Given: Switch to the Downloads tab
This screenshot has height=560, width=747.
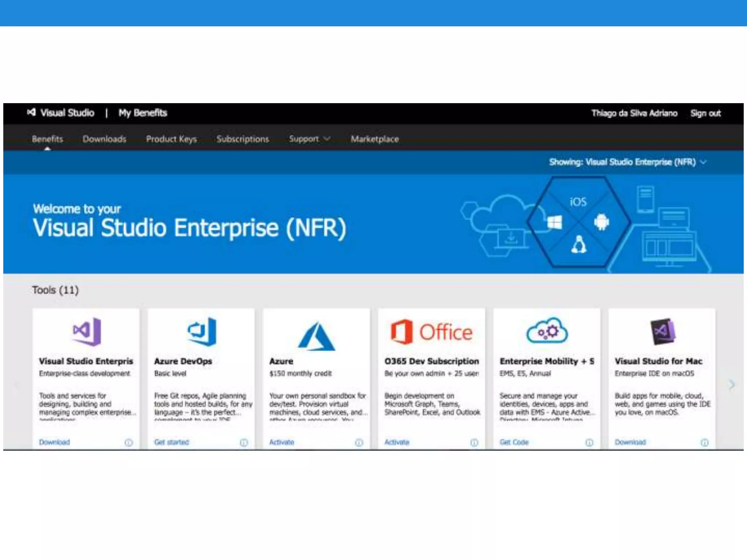Looking at the screenshot, I should pos(104,139).
